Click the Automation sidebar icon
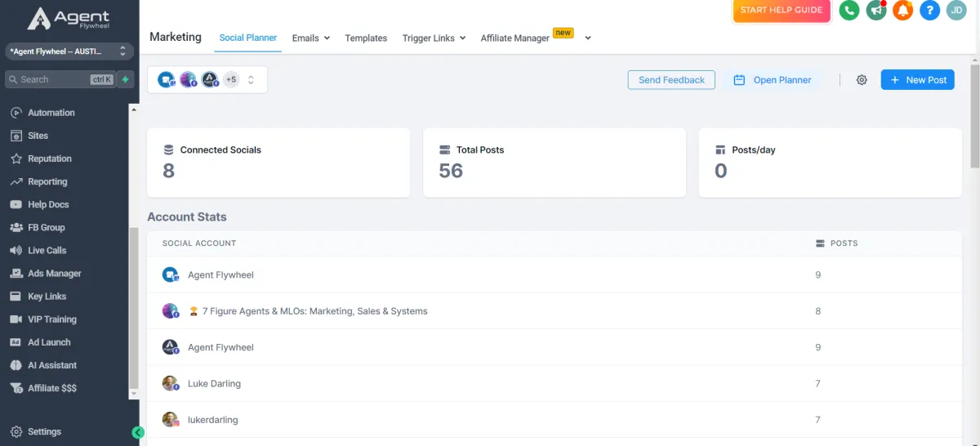980x446 pixels. 16,113
